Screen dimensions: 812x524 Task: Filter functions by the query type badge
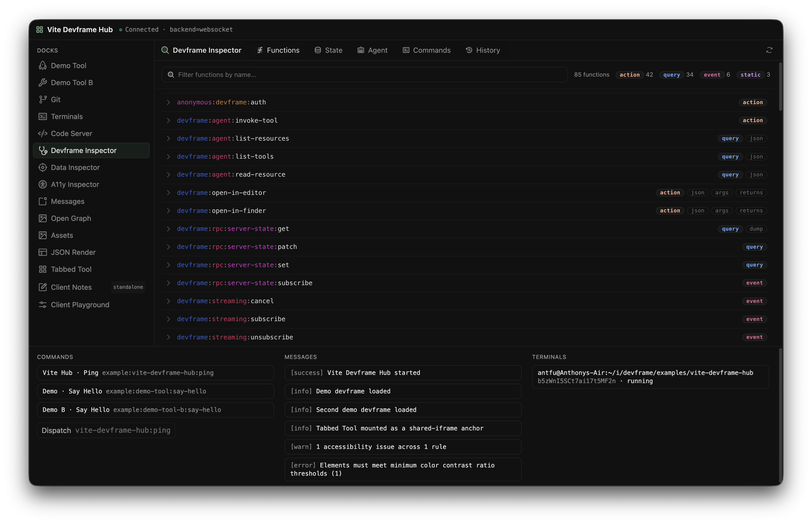pyautogui.click(x=671, y=75)
